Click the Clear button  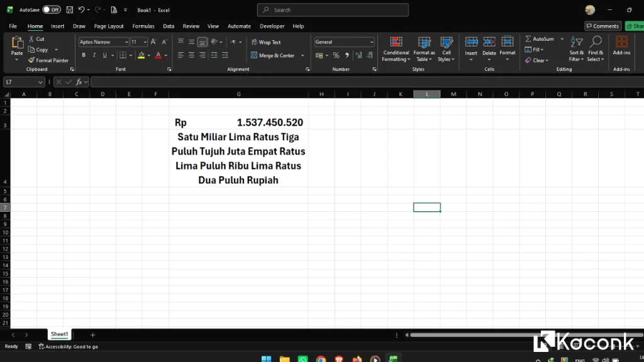536,60
